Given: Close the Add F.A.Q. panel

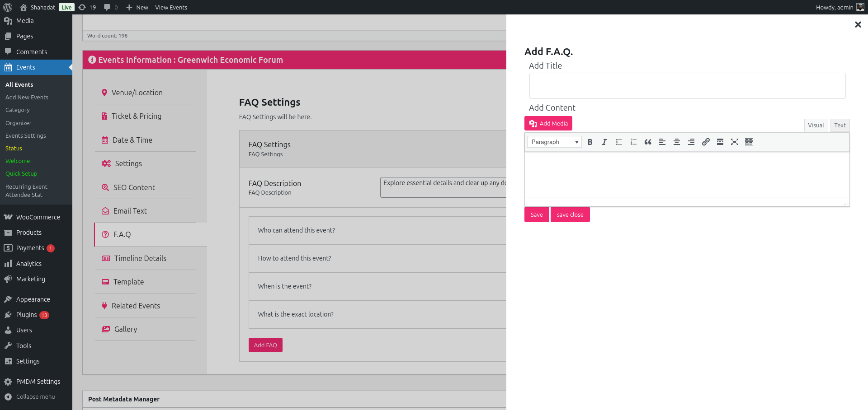Looking at the screenshot, I should coord(858,24).
